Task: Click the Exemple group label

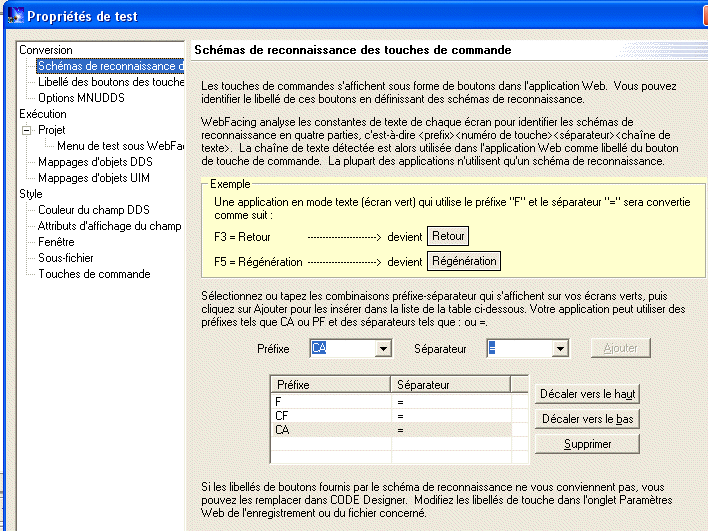Action: click(230, 184)
